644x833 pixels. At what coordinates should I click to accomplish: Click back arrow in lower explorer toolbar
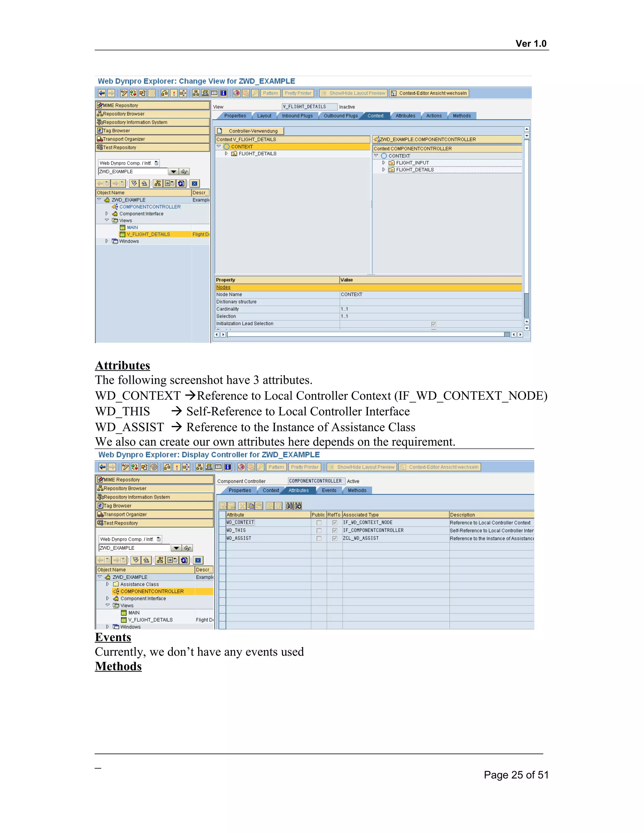tap(103, 467)
